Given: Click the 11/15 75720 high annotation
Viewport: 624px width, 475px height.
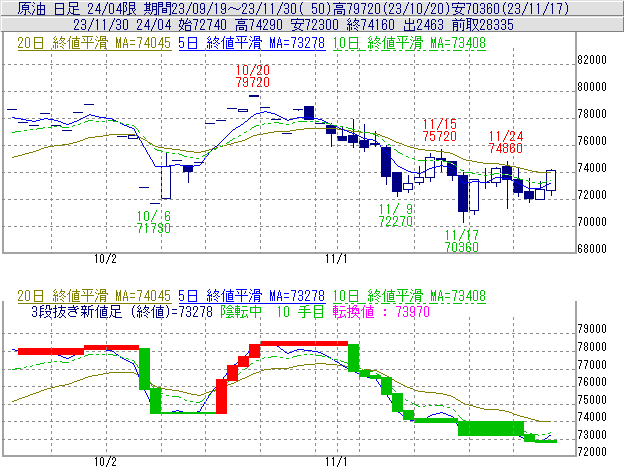Looking at the screenshot, I should (x=439, y=130).
